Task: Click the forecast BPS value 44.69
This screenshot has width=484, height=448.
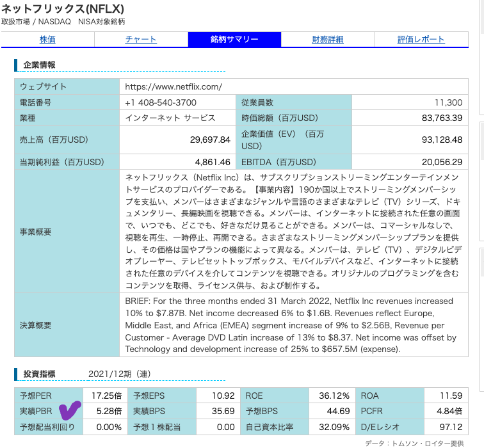Action: (338, 411)
